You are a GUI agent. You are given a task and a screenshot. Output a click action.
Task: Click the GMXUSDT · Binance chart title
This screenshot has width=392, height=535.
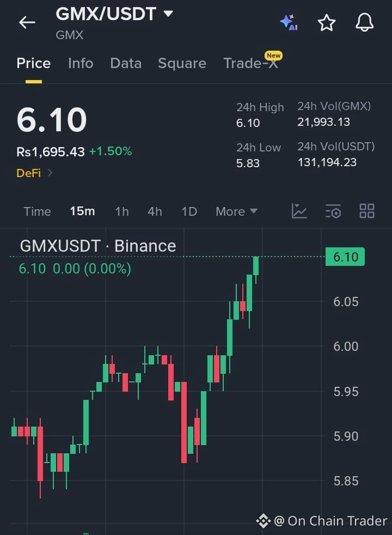tap(98, 246)
